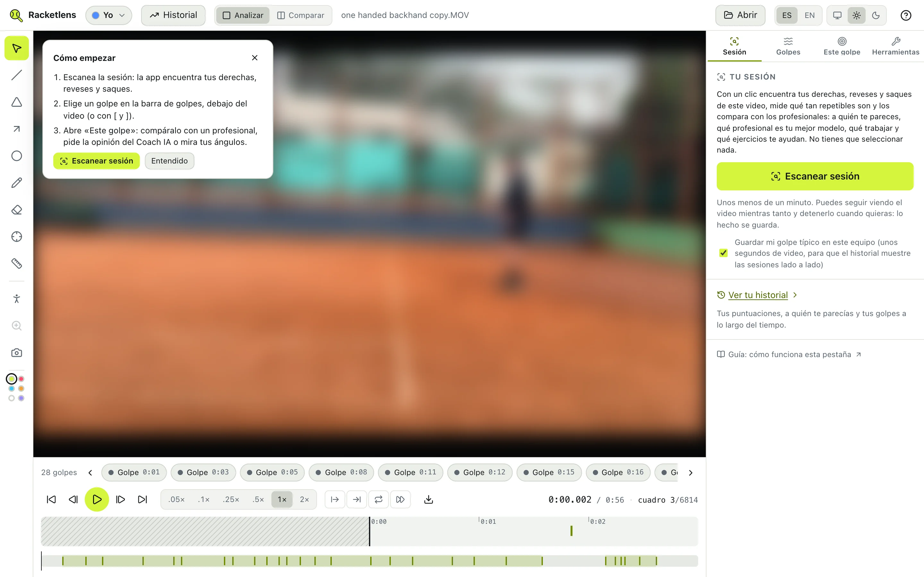
Task: Select the circle drawing tool
Action: [x=16, y=156]
